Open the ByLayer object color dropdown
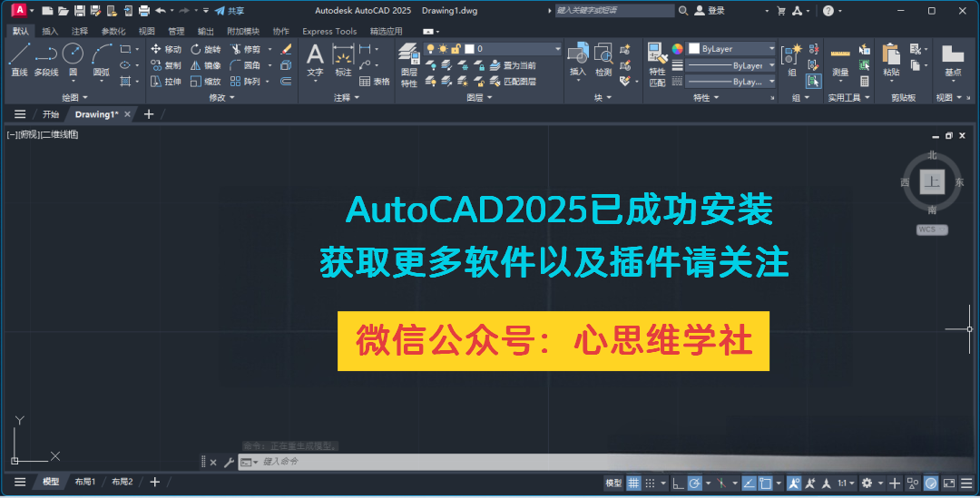This screenshot has width=980, height=498. [731, 49]
